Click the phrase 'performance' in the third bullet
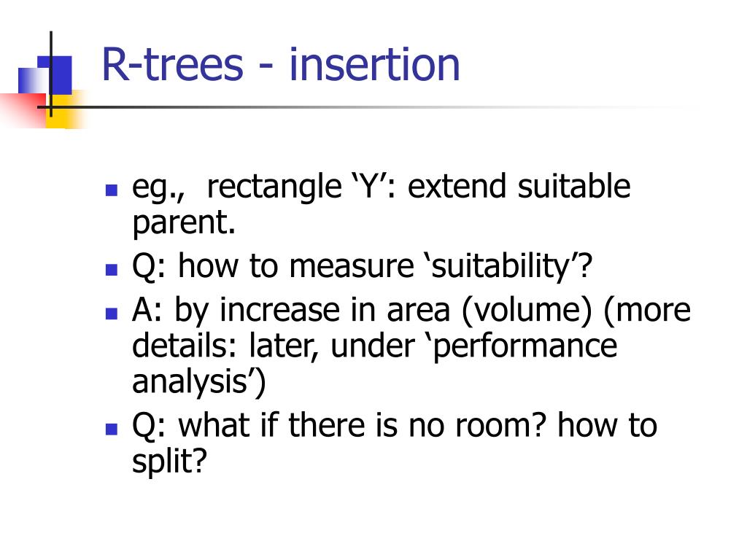Image resolution: width=747 pixels, height=560 pixels. coord(525,346)
